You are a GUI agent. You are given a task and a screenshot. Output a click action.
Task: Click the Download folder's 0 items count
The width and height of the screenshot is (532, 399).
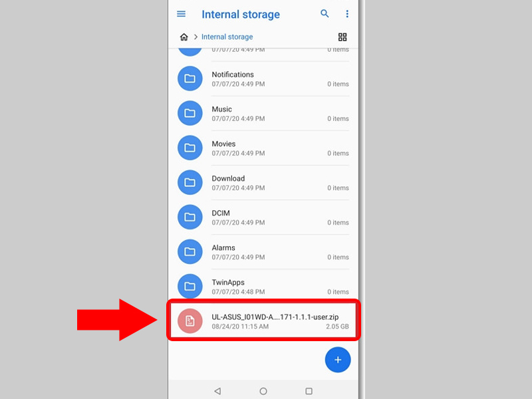(x=338, y=188)
